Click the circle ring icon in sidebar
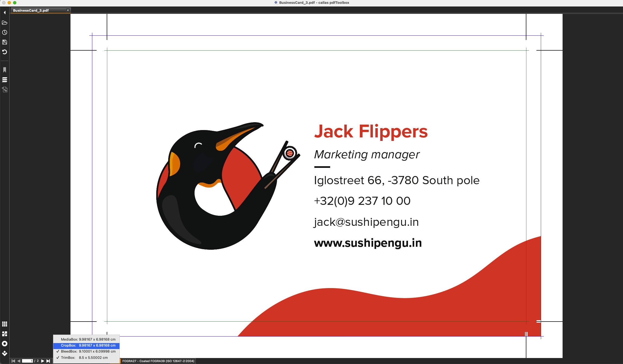This screenshot has height=364, width=623. pos(5,344)
